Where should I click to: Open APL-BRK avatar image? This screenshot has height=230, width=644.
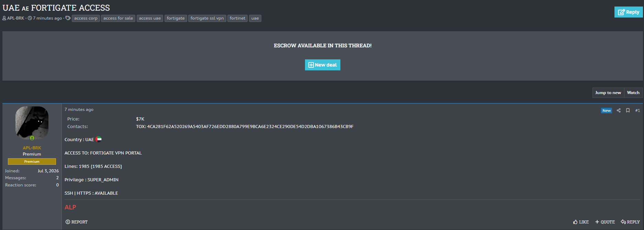click(32, 123)
